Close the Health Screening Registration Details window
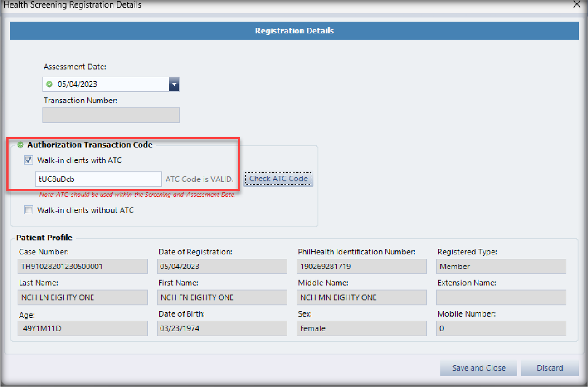Screen dimensions: 588x387 576,5
